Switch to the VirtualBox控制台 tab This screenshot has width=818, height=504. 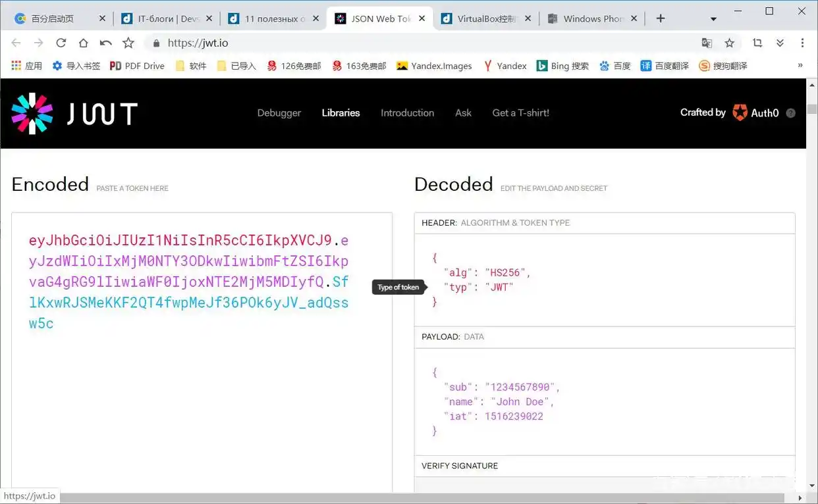(x=485, y=18)
